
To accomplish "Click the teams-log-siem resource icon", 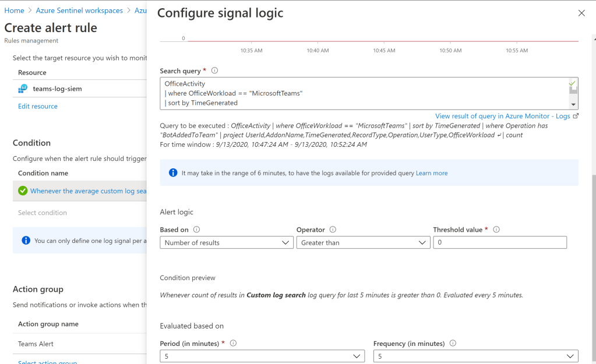I will pyautogui.click(x=23, y=89).
